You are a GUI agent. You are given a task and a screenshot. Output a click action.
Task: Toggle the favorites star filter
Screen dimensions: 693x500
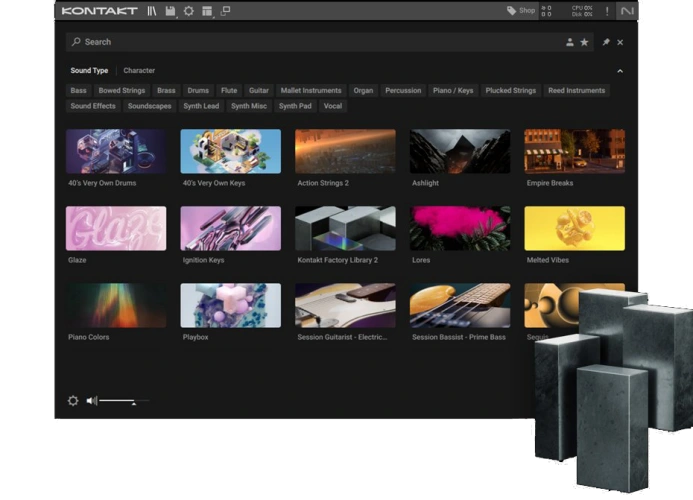click(x=585, y=42)
